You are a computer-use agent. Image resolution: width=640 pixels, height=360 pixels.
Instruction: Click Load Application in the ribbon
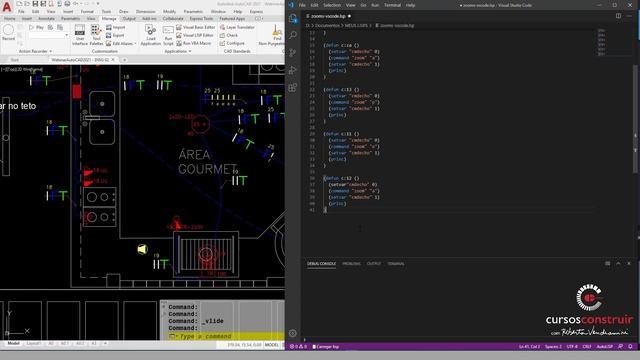tap(151, 35)
